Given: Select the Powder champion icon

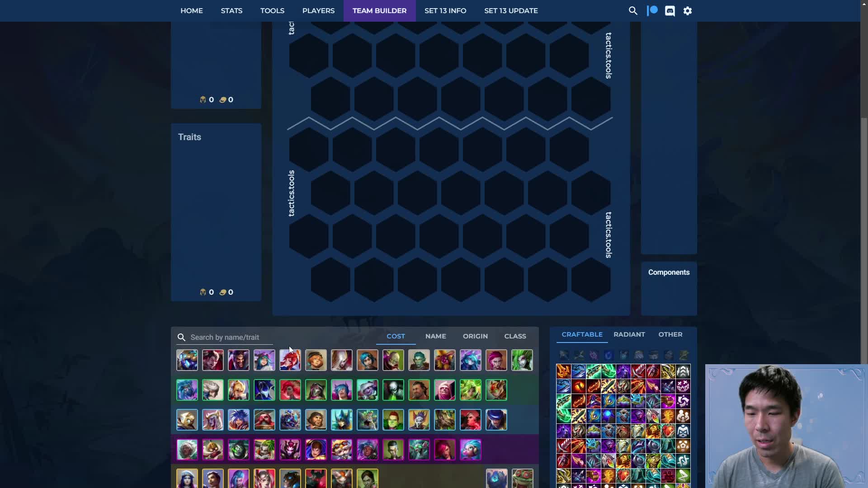Looking at the screenshot, I should coord(368,360).
